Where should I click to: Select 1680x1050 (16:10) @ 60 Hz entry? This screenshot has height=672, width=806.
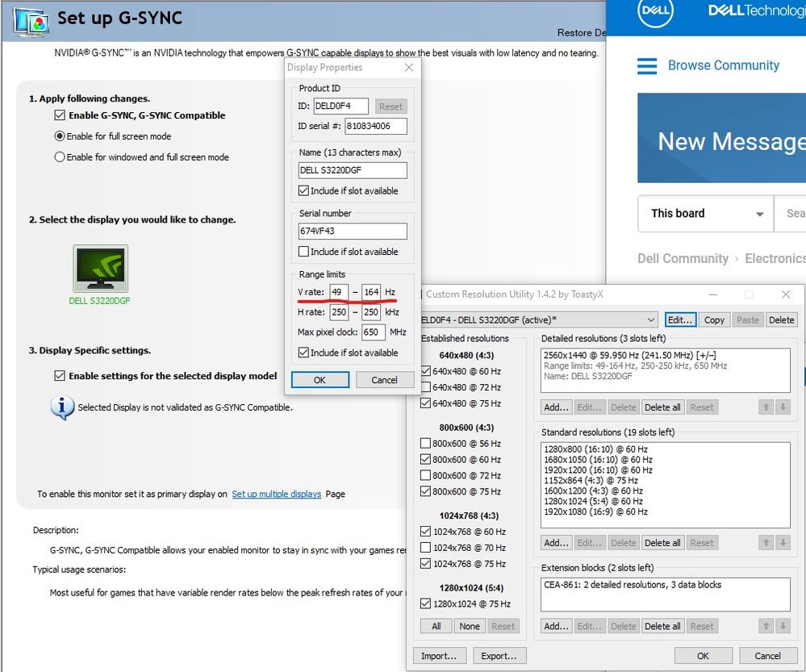(x=599, y=460)
